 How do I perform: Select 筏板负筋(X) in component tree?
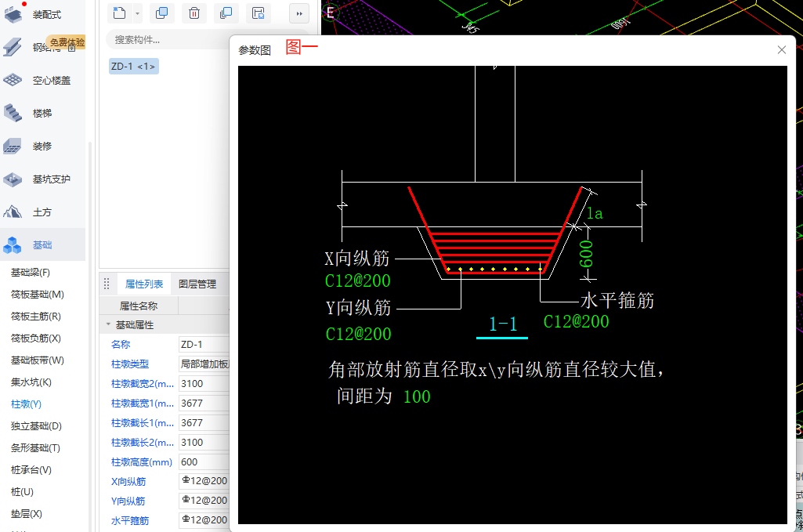click(x=36, y=338)
